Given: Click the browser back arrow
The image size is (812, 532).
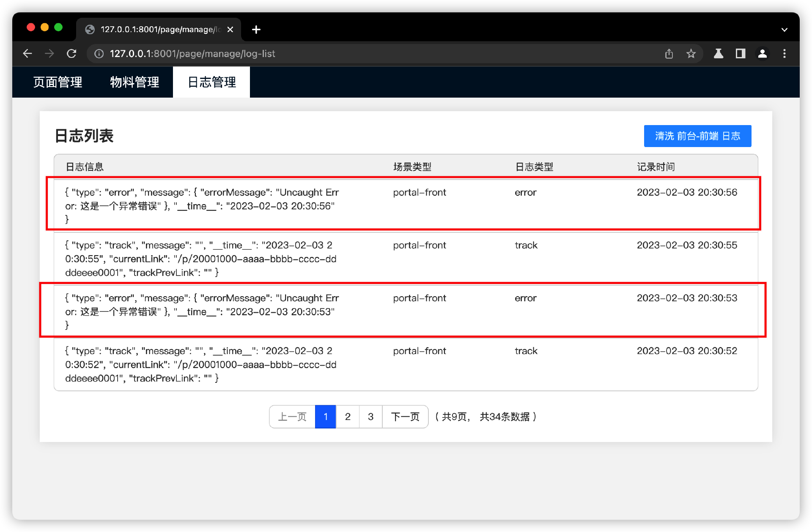Looking at the screenshot, I should (x=27, y=54).
